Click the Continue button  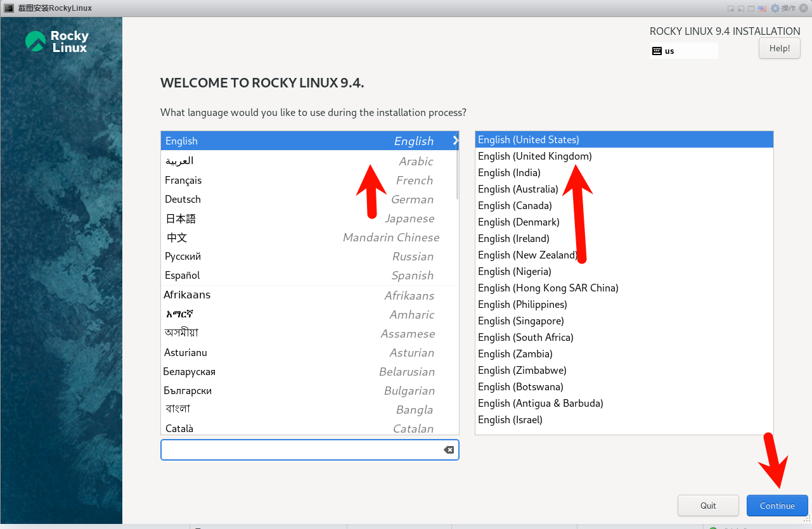[777, 506]
